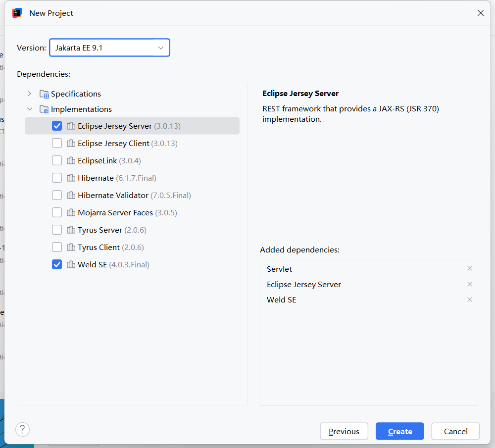
Task: Remove Eclipse Jersey Server from added dependencies
Action: point(470,284)
